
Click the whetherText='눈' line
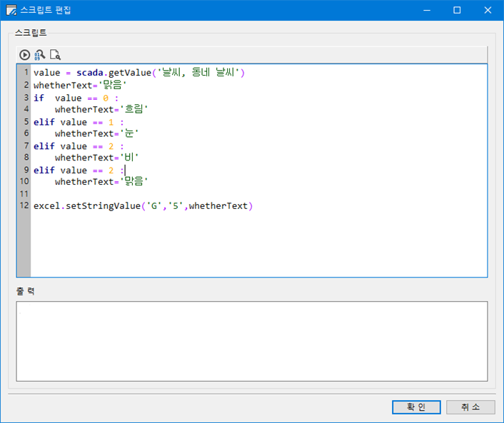coord(96,133)
